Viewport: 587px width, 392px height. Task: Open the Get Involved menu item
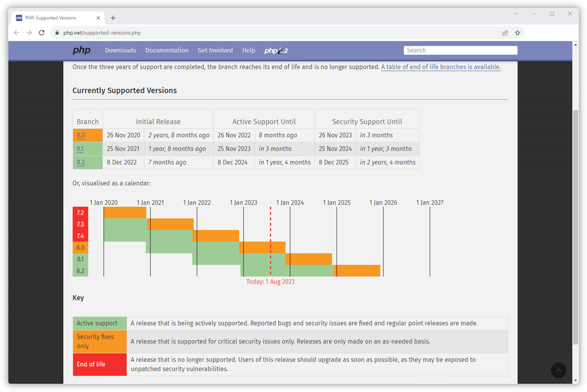[x=215, y=50]
